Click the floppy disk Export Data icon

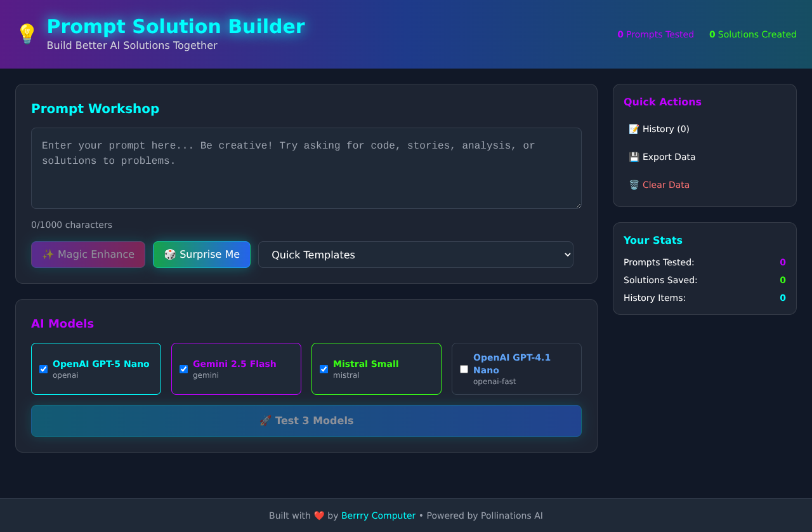point(633,157)
